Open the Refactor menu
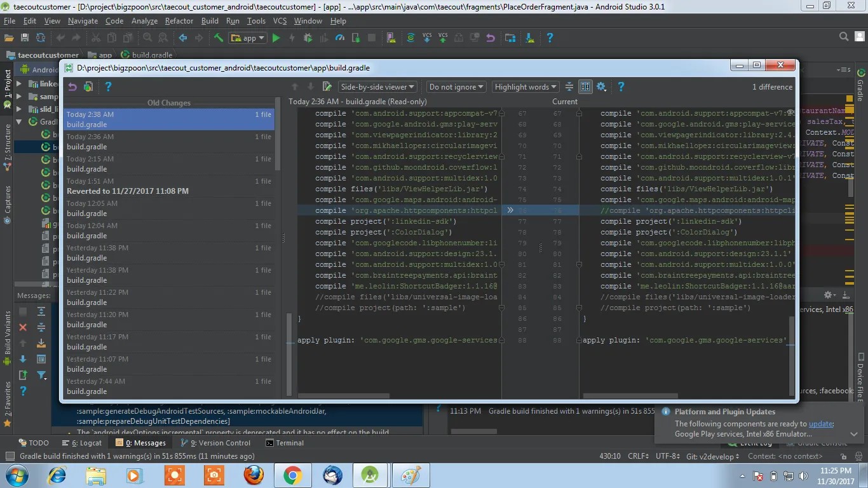 (x=179, y=21)
